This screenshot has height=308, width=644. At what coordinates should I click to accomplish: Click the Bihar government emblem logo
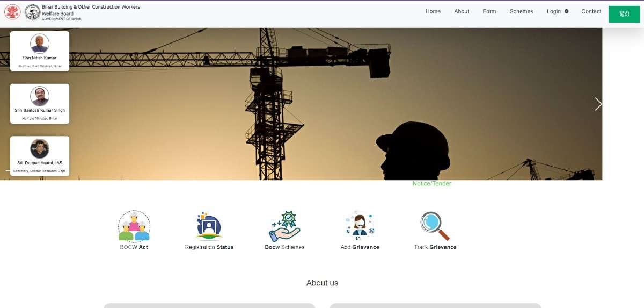[x=12, y=12]
